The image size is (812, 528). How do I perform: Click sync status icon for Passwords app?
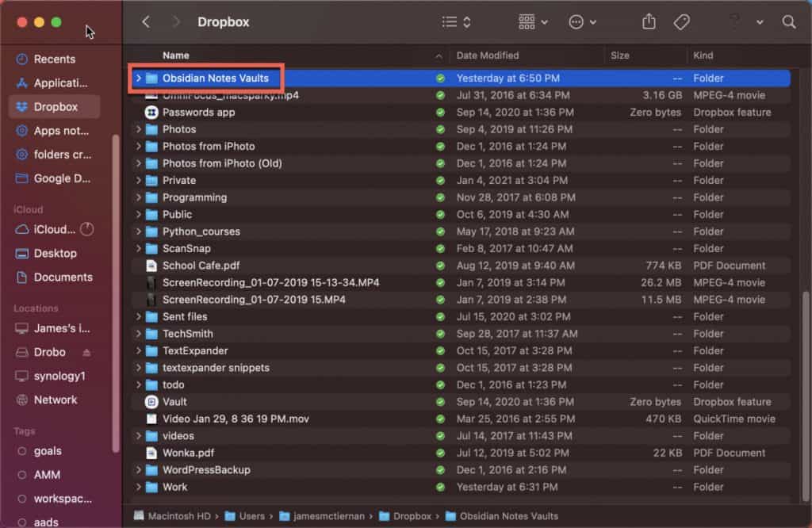[440, 113]
